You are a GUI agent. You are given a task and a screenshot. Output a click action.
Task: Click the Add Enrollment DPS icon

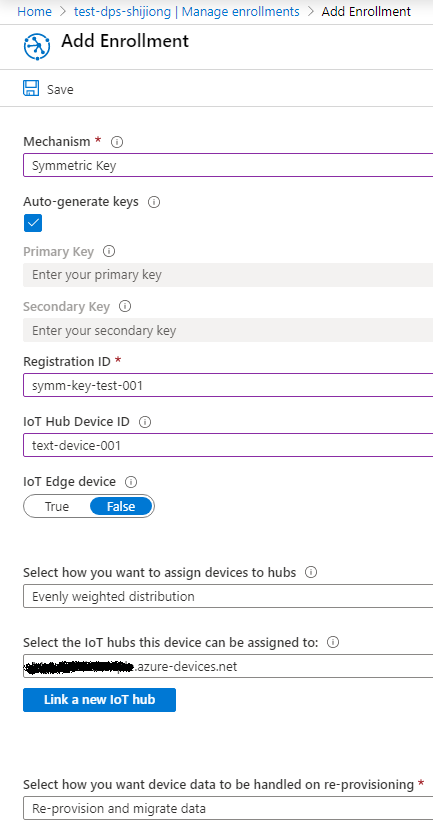[x=37, y=47]
